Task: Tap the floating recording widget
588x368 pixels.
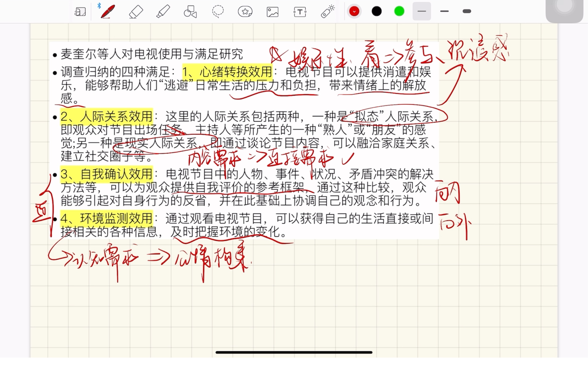Action: 564,11
